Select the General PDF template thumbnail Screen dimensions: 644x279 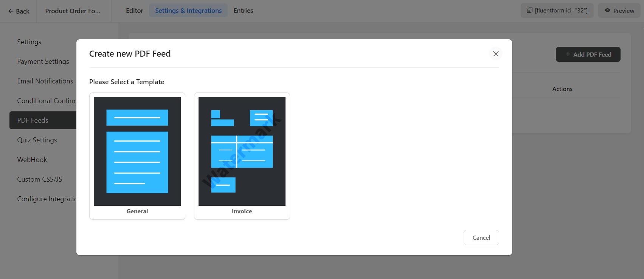[137, 151]
